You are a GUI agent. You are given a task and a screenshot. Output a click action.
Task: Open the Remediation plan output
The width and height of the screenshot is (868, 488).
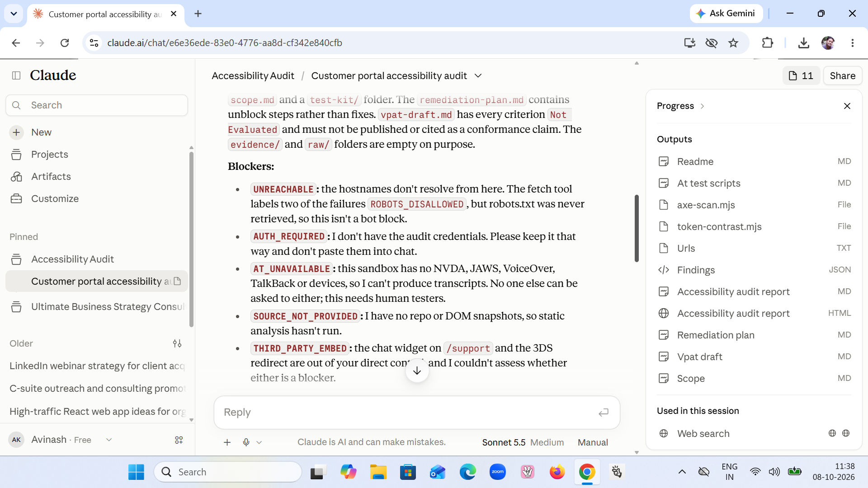tap(754, 335)
